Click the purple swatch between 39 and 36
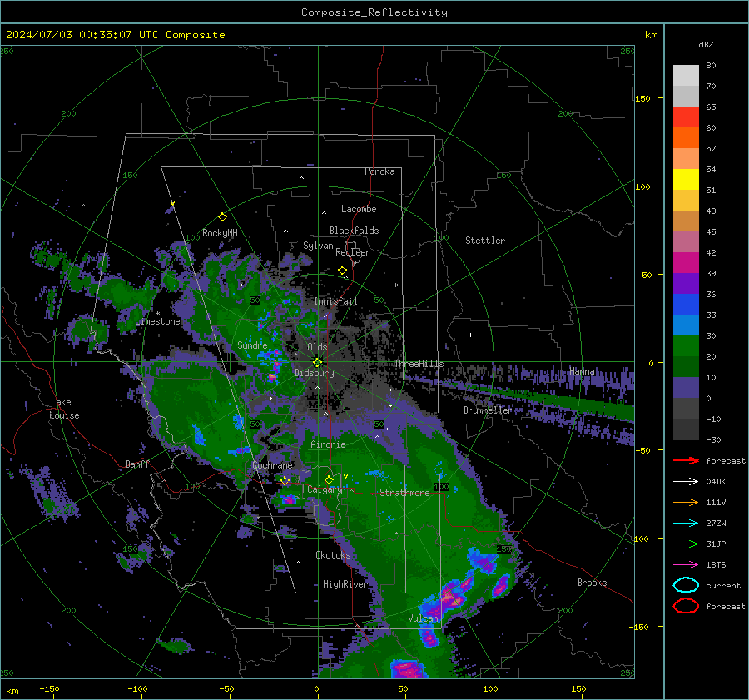 click(686, 283)
